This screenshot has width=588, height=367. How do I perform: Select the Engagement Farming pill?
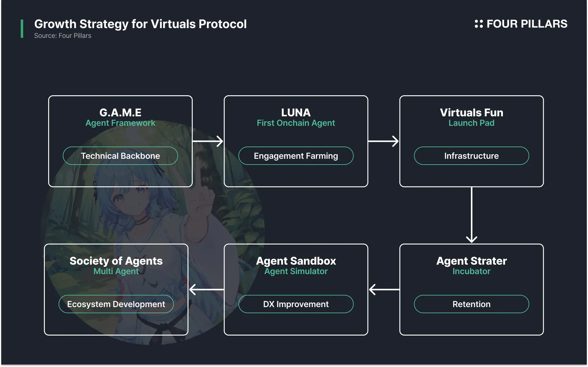296,156
